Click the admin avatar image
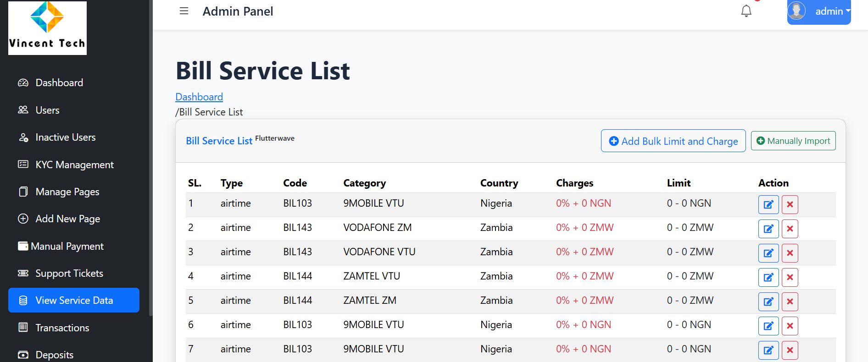 797,11
